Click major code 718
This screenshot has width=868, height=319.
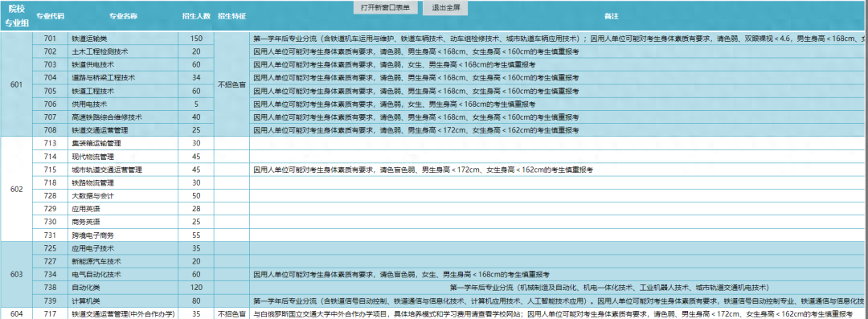(x=51, y=182)
